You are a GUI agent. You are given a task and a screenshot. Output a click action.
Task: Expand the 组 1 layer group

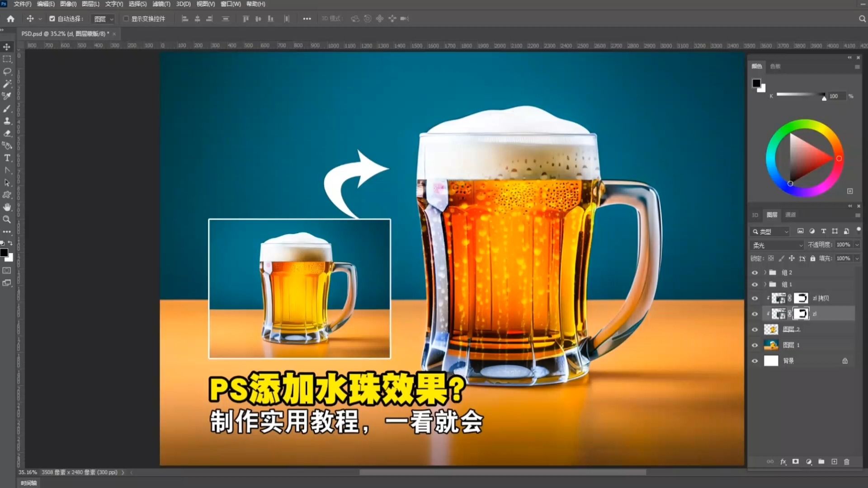[765, 284]
